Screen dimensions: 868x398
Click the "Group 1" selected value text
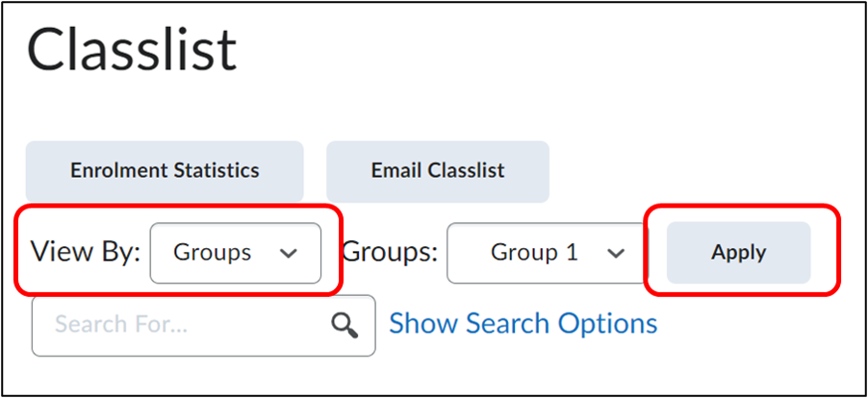(534, 254)
